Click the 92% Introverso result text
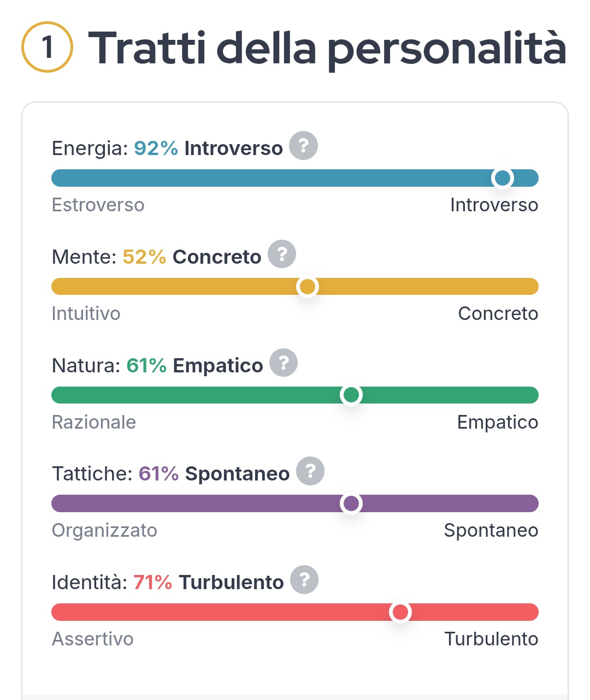This screenshot has height=700, width=590. pyautogui.click(x=208, y=149)
